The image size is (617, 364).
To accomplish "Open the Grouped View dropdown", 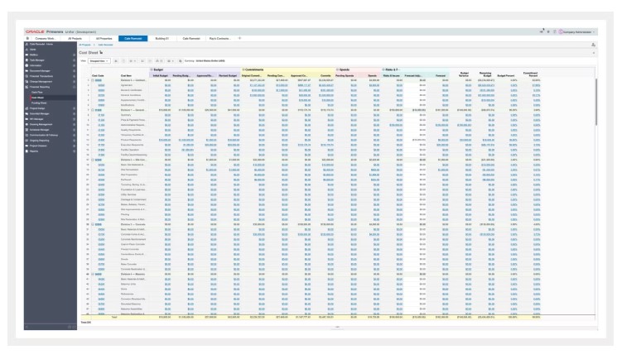I will (99, 61).
